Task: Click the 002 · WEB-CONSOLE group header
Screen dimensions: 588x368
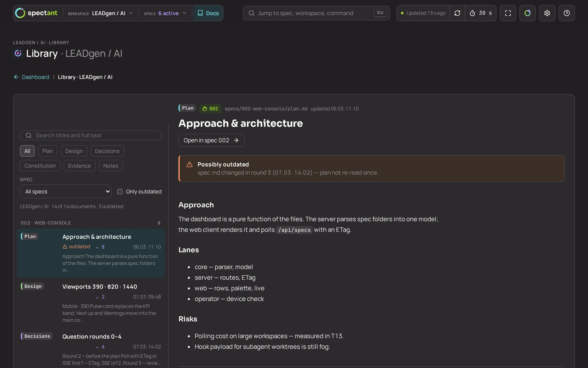Action: 91,223
